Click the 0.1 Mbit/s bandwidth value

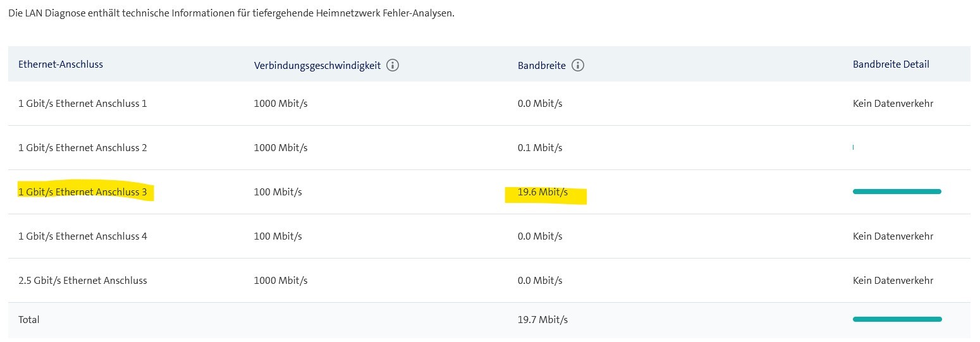(x=540, y=147)
